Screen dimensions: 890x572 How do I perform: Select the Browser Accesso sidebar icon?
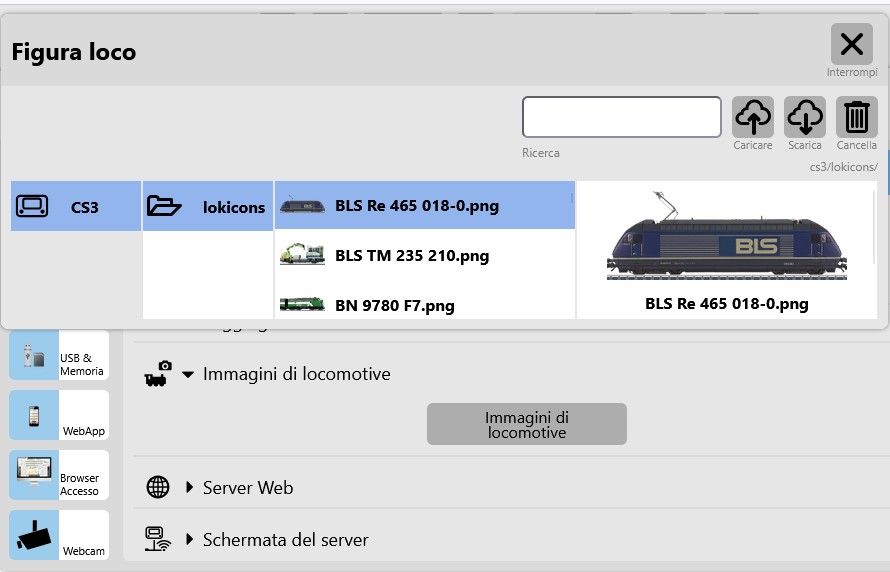click(59, 475)
